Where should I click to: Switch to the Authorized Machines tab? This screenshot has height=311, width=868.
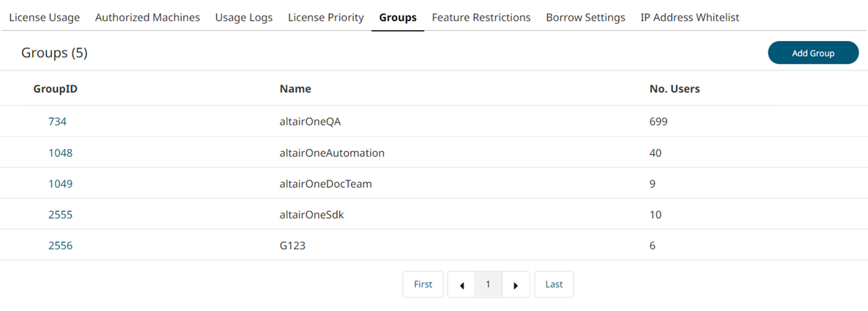(147, 17)
